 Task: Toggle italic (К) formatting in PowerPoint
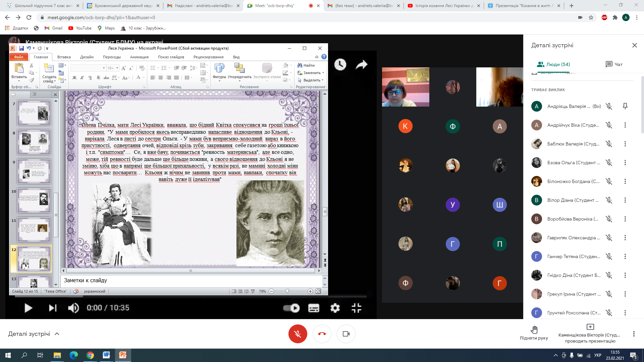[x=82, y=78]
